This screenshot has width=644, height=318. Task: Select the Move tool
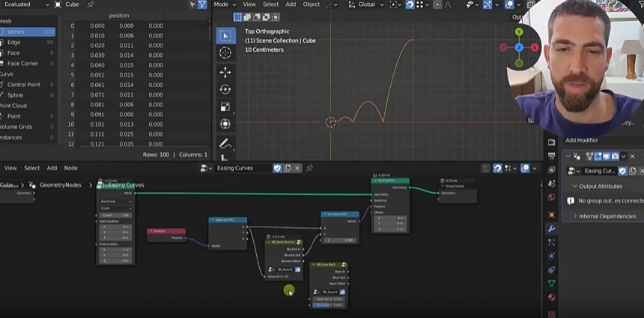(x=225, y=73)
